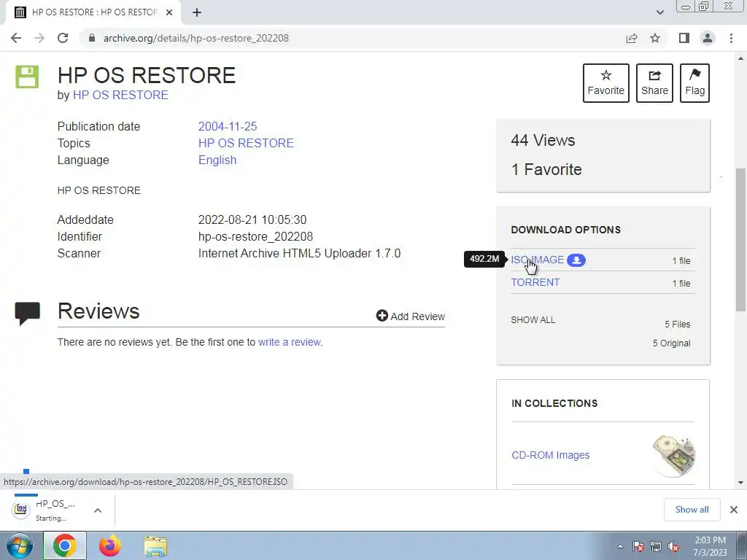Click the 44 Views text
Viewport: 747px width, 560px height.
click(x=543, y=141)
